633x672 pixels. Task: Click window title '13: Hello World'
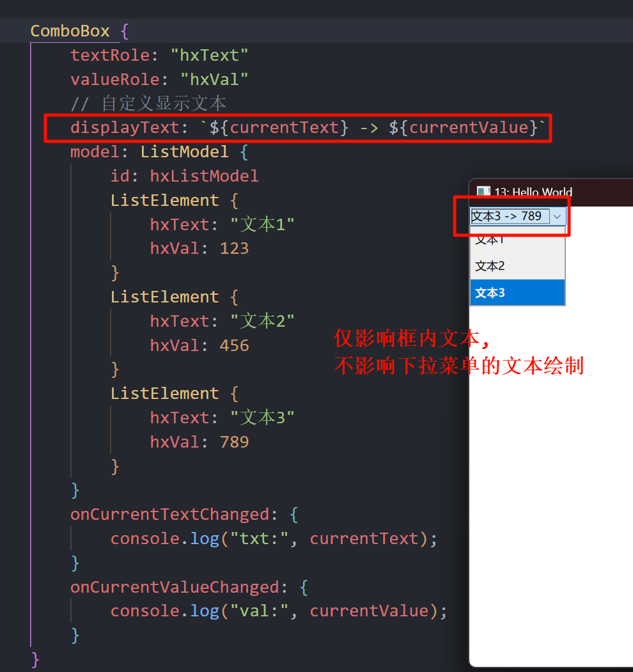tap(533, 192)
